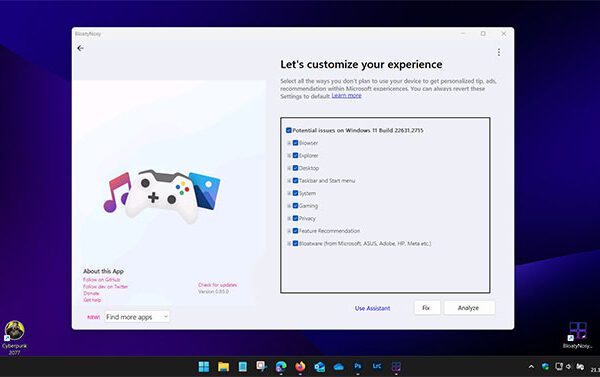Click the Use Assistant link
The height and width of the screenshot is (377, 600).
(372, 308)
